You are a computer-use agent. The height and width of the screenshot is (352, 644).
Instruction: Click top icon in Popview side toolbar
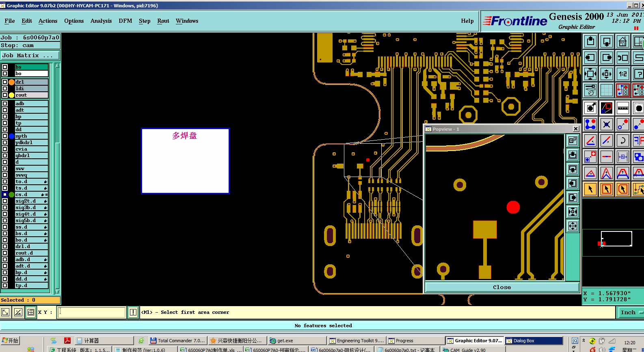coord(573,141)
